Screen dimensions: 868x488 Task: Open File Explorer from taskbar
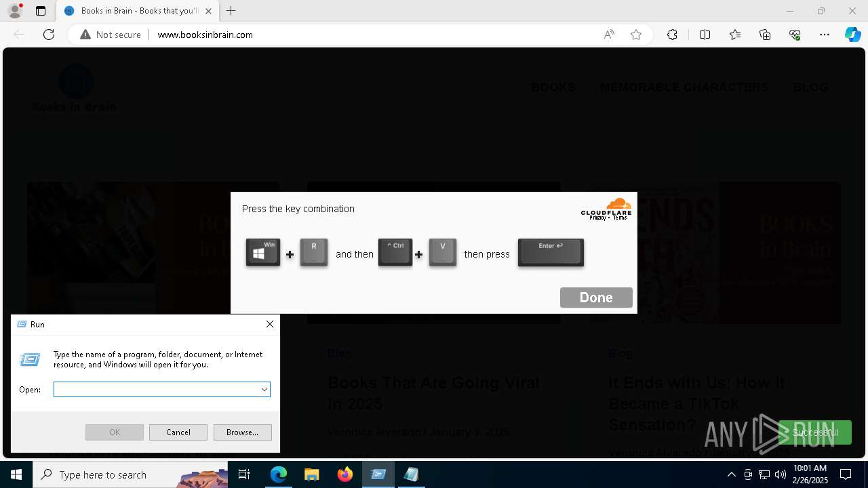[x=311, y=474]
